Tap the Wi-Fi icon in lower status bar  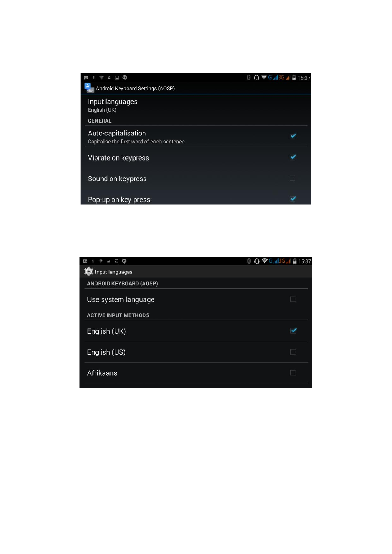click(x=264, y=261)
